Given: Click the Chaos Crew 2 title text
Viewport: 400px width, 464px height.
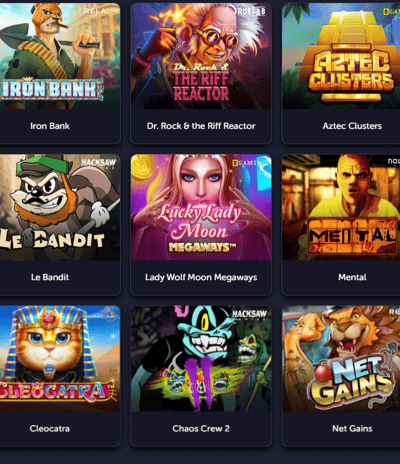Looking at the screenshot, I should click(x=201, y=429).
